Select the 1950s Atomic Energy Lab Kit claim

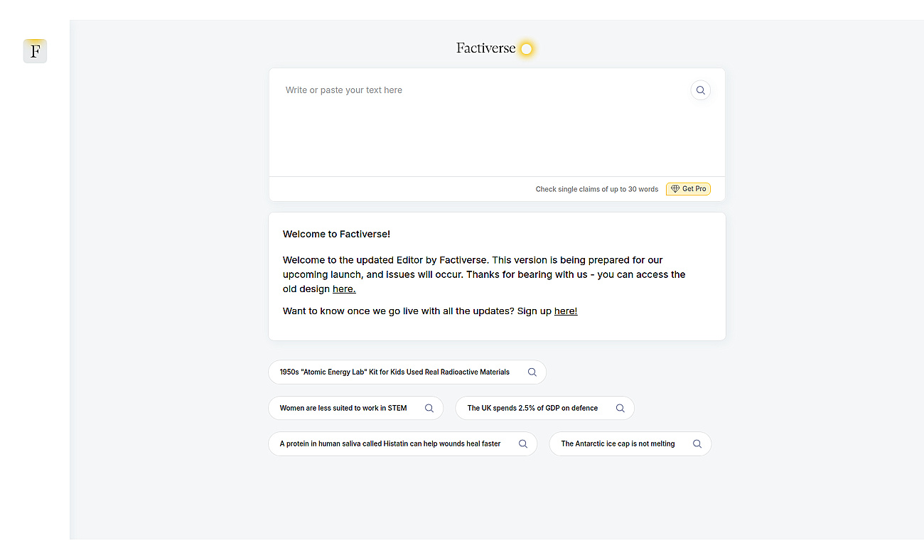click(x=407, y=372)
